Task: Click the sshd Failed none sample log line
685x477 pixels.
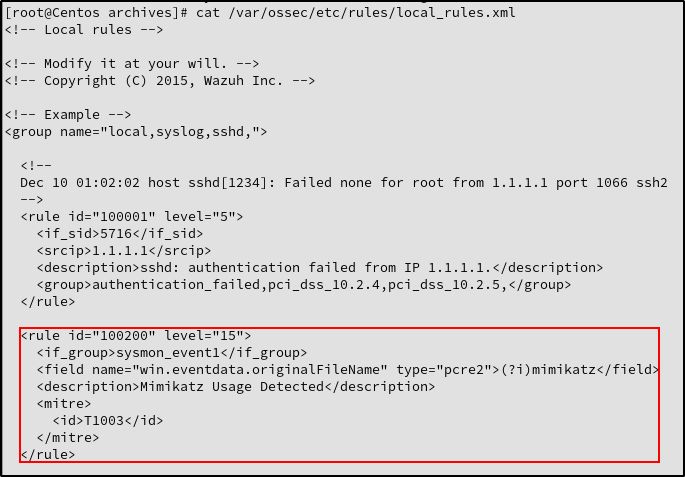Action: (344, 183)
